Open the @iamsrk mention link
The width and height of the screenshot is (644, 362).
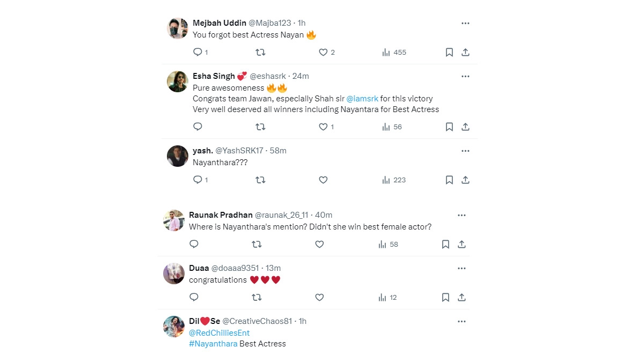point(362,99)
